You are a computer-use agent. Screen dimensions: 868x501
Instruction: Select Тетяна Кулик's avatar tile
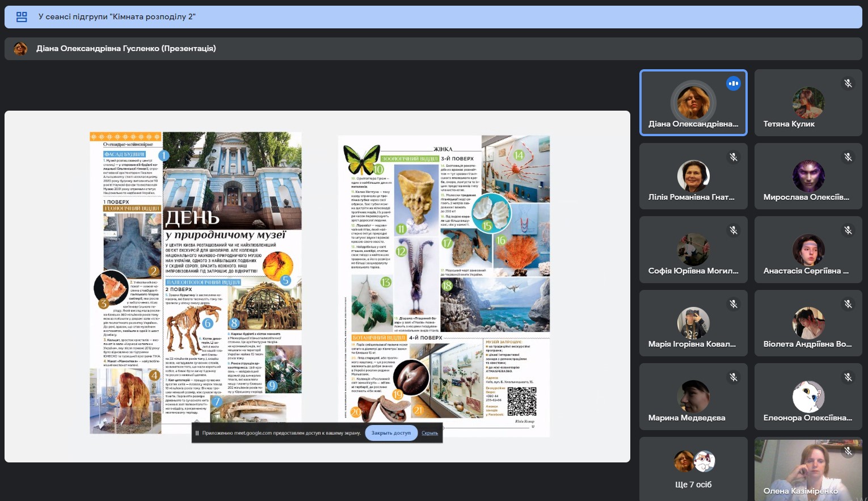tap(808, 103)
